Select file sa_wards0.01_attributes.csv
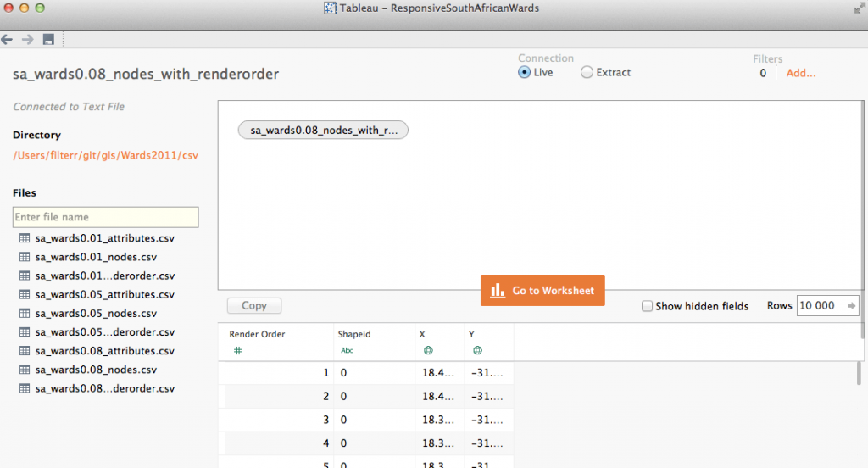Viewport: 868px width, 468px height. (x=104, y=238)
